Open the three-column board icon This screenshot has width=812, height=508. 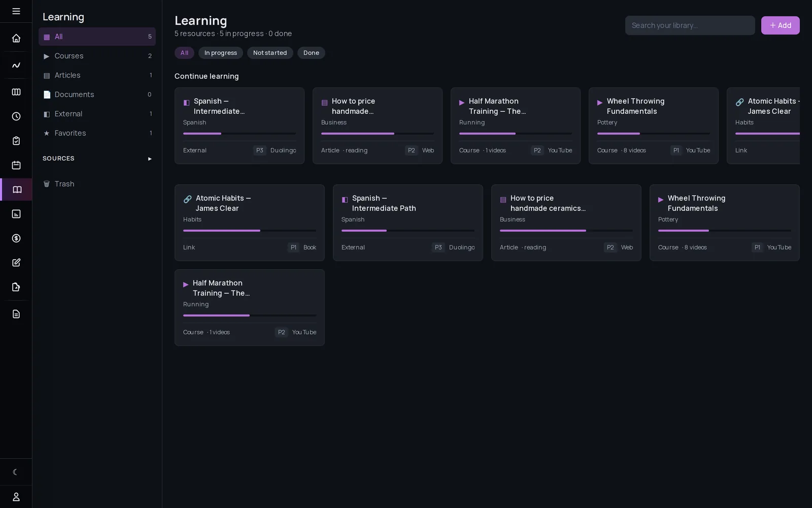[x=16, y=92]
